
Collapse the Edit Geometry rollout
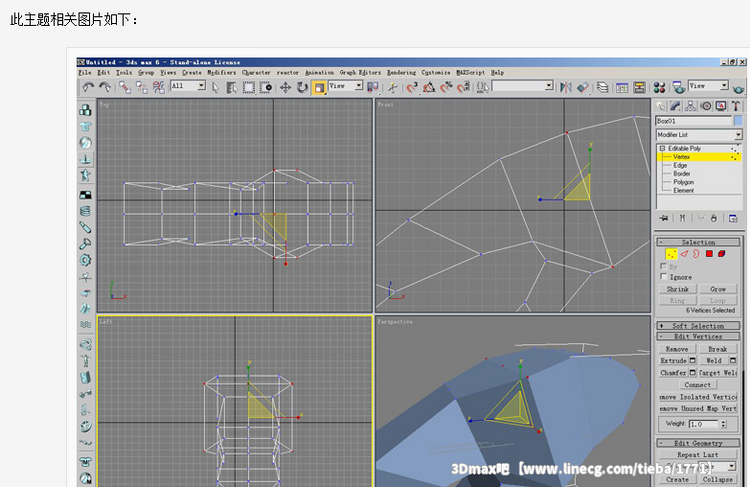pyautogui.click(x=698, y=443)
